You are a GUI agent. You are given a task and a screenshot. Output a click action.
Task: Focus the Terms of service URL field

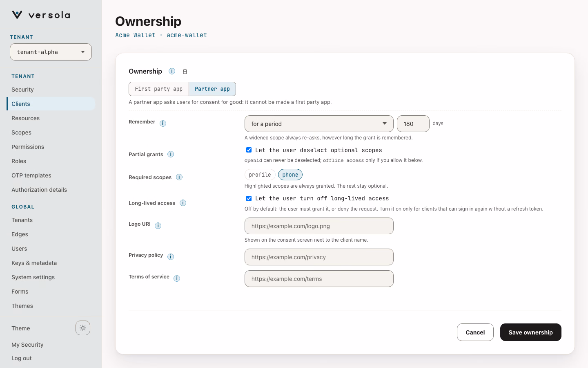[319, 279]
